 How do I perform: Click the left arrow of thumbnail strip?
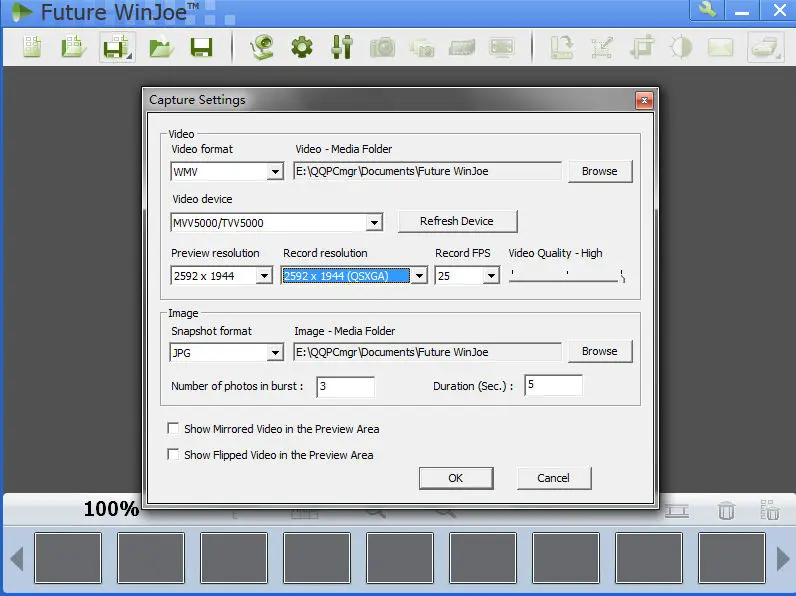tap(17, 558)
